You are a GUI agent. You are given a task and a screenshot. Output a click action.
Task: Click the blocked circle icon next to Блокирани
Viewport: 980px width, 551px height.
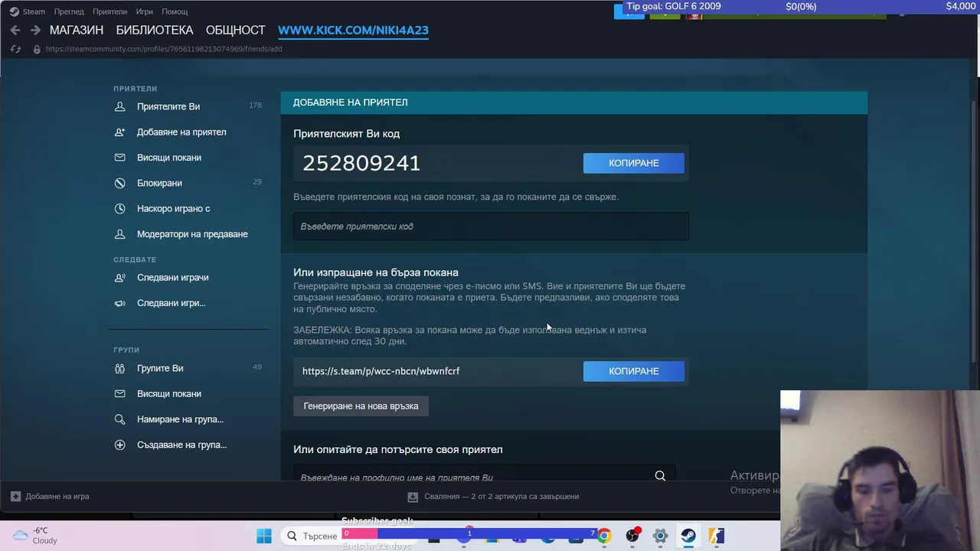coord(119,183)
